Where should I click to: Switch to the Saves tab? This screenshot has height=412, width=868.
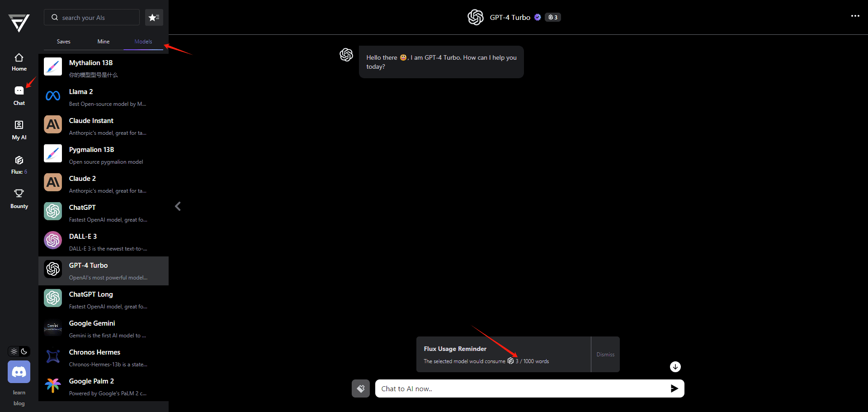point(64,42)
